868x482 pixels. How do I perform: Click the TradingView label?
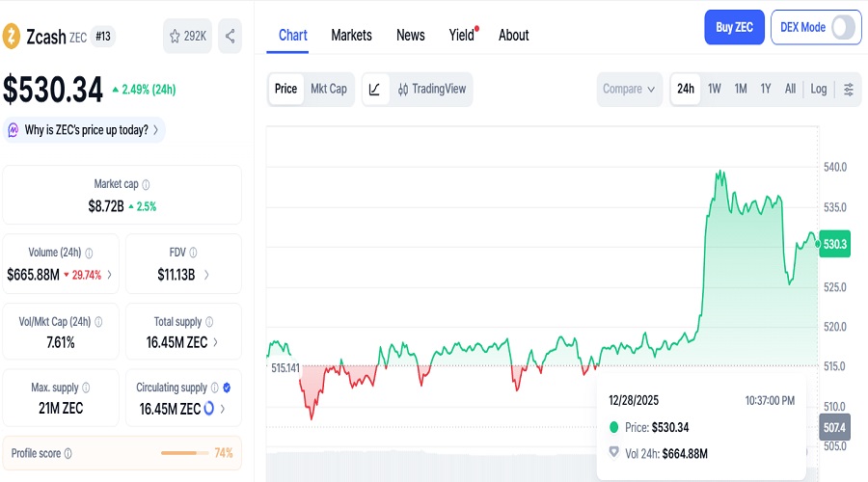click(x=439, y=89)
